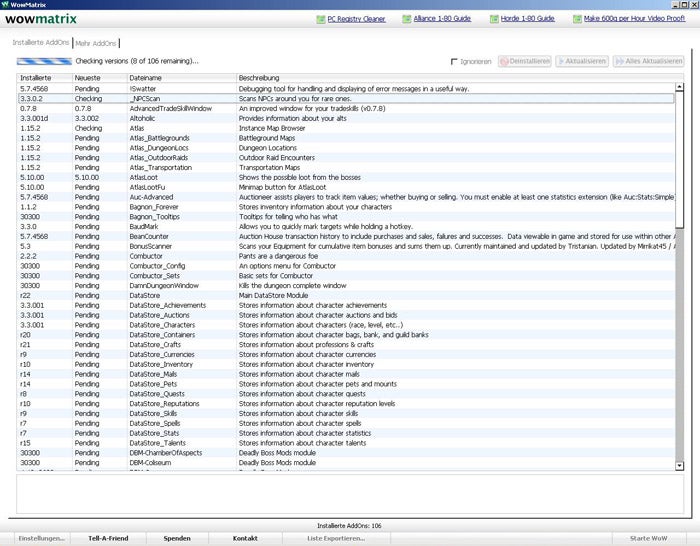The width and height of the screenshot is (700, 546).
Task: Select the DataStore_Containers row
Action: [x=346, y=335]
